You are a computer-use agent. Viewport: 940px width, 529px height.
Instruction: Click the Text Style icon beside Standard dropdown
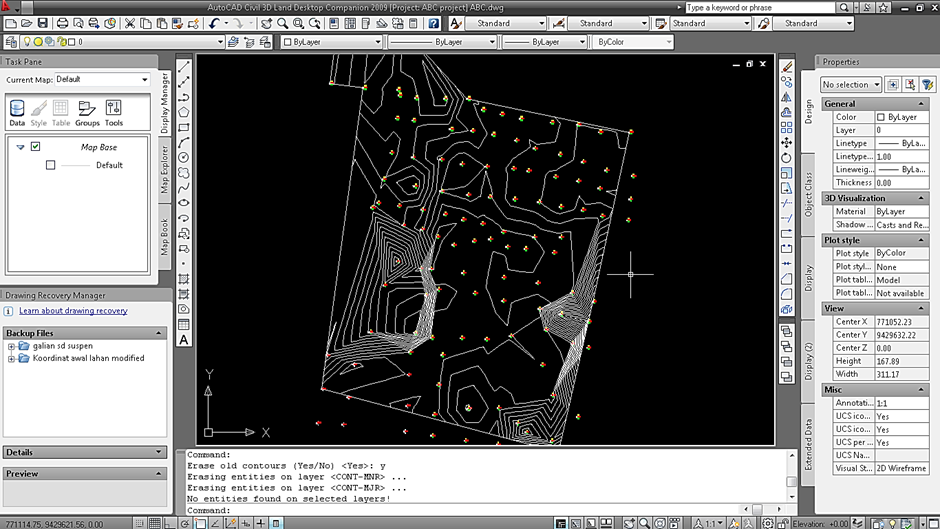coord(456,23)
